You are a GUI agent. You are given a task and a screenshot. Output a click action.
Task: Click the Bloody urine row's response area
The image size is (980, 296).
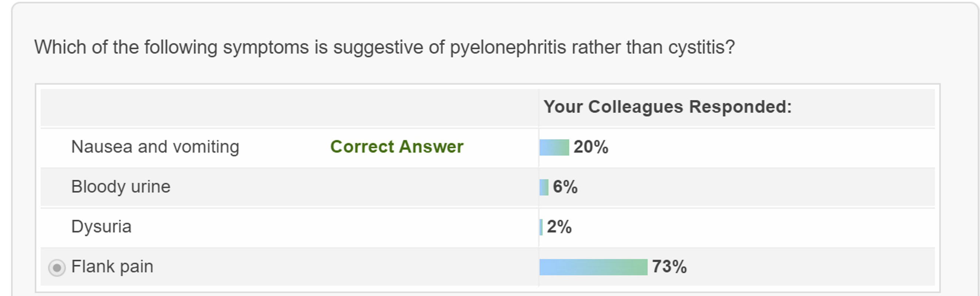737,187
